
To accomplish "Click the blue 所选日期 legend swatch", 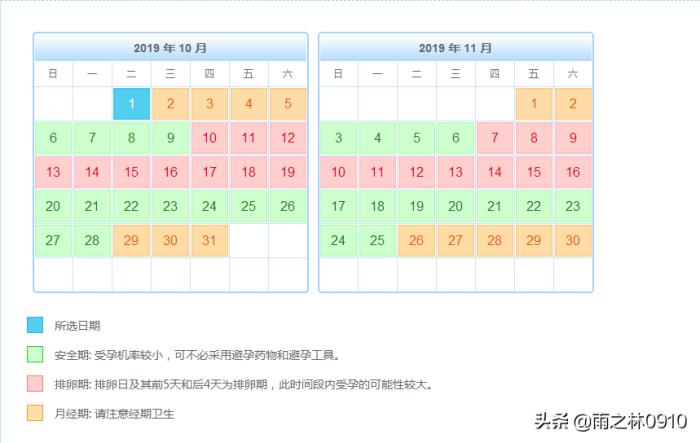I will (x=35, y=325).
